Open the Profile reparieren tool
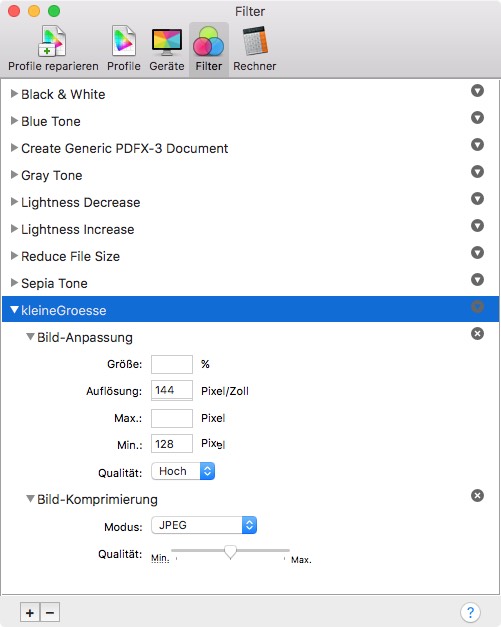 tap(53, 48)
